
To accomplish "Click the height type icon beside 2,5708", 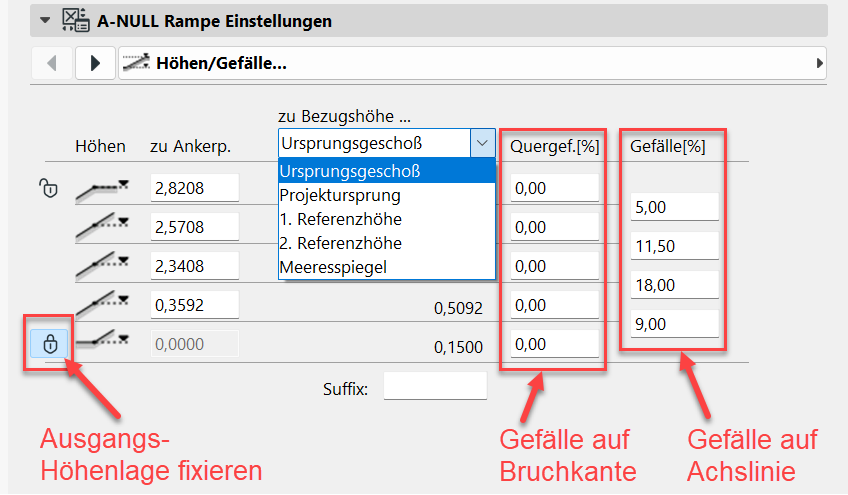I will 103,227.
